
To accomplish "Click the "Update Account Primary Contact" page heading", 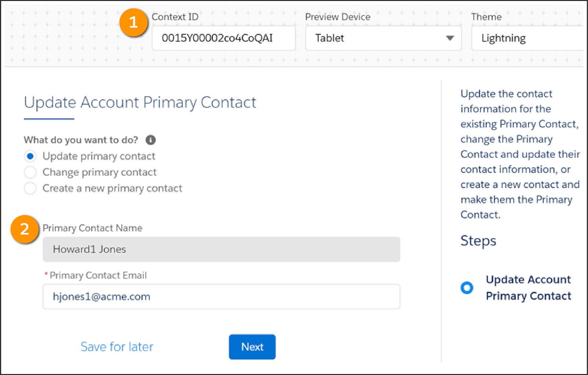I will tap(140, 102).
